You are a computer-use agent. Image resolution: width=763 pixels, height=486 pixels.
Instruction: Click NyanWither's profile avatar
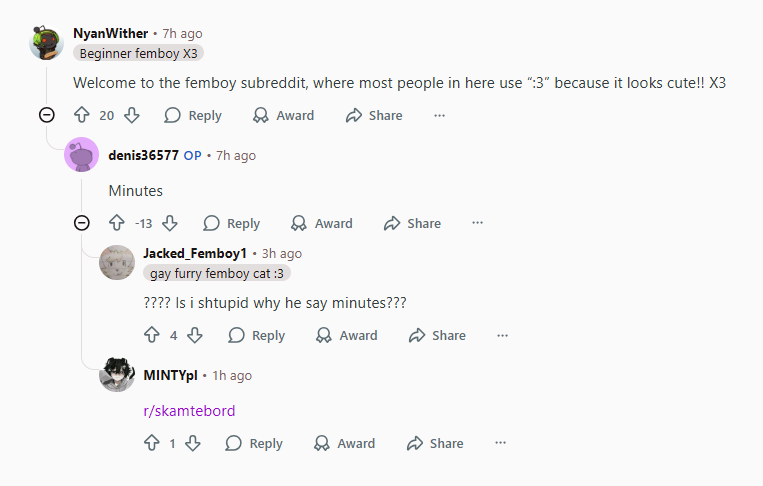[x=47, y=43]
